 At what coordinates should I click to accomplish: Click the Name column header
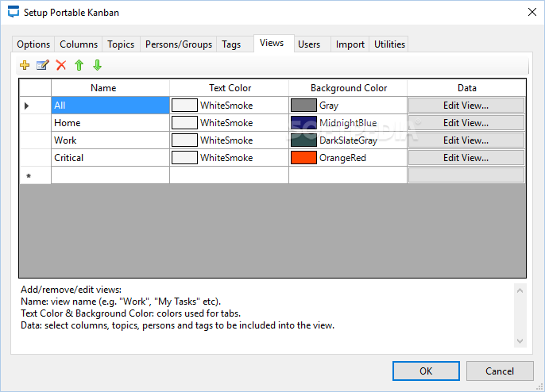click(x=110, y=88)
